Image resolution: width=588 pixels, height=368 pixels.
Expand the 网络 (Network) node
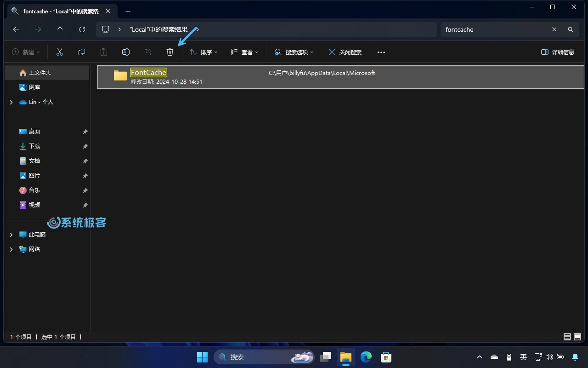pyautogui.click(x=11, y=249)
